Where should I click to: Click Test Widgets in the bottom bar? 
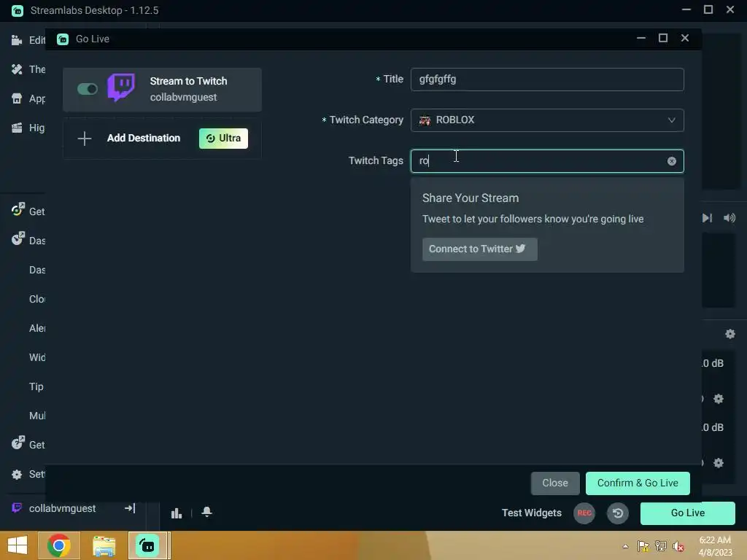click(x=531, y=513)
